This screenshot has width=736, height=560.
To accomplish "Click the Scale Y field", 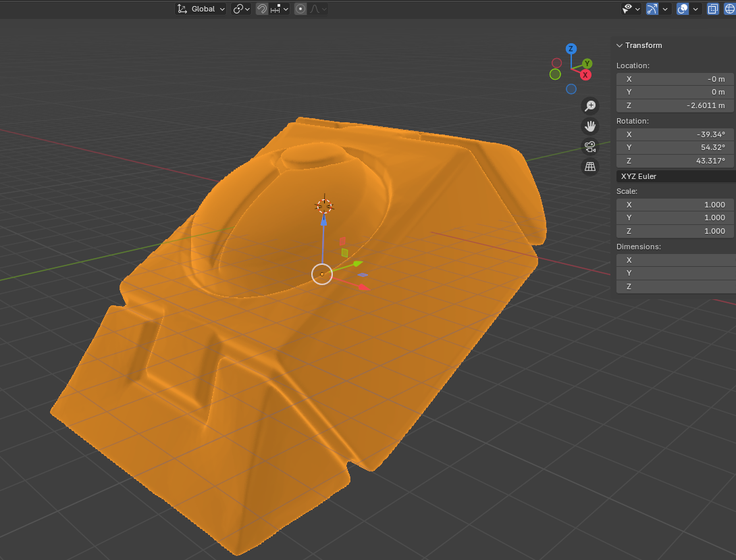I will pyautogui.click(x=675, y=218).
